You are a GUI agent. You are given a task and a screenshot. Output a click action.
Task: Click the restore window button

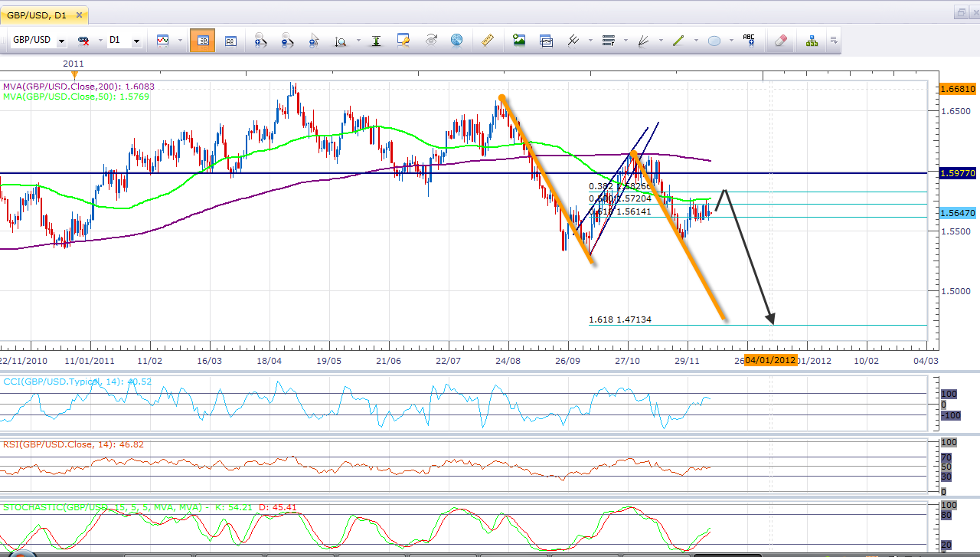click(x=960, y=12)
